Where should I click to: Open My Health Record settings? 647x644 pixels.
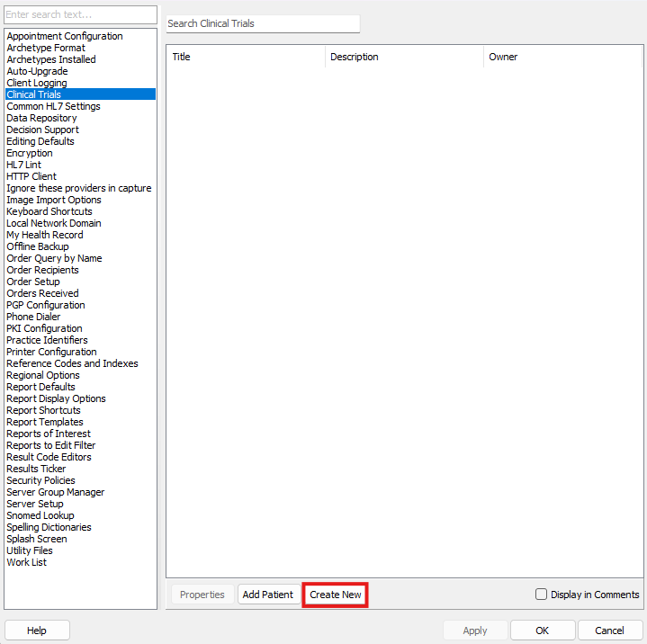pyautogui.click(x=45, y=235)
